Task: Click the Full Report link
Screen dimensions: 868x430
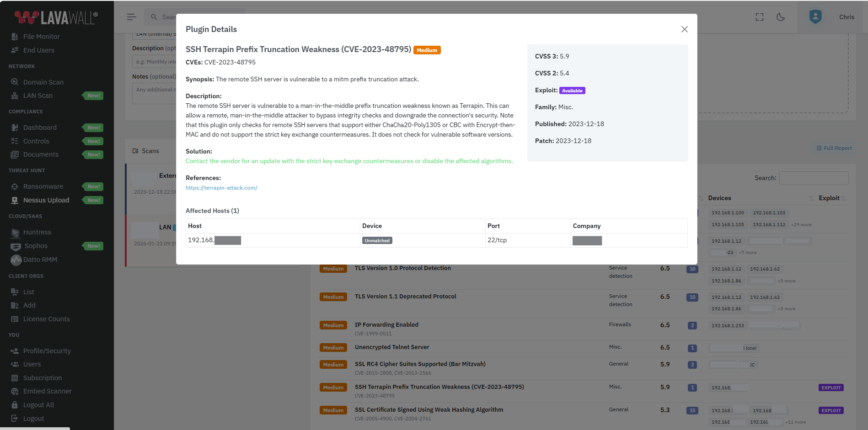Action: click(x=834, y=148)
